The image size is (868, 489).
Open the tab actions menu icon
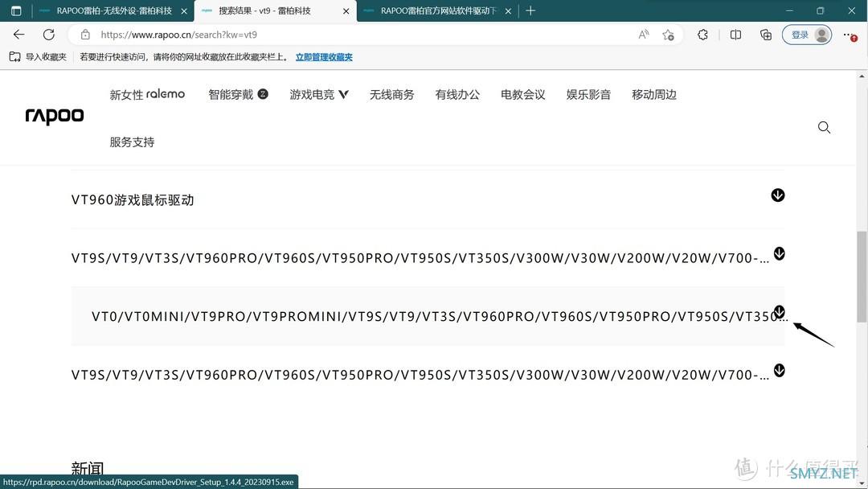(16, 10)
